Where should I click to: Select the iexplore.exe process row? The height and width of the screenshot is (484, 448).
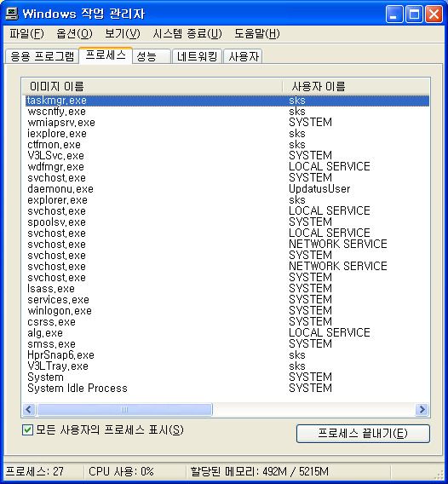[227, 134]
